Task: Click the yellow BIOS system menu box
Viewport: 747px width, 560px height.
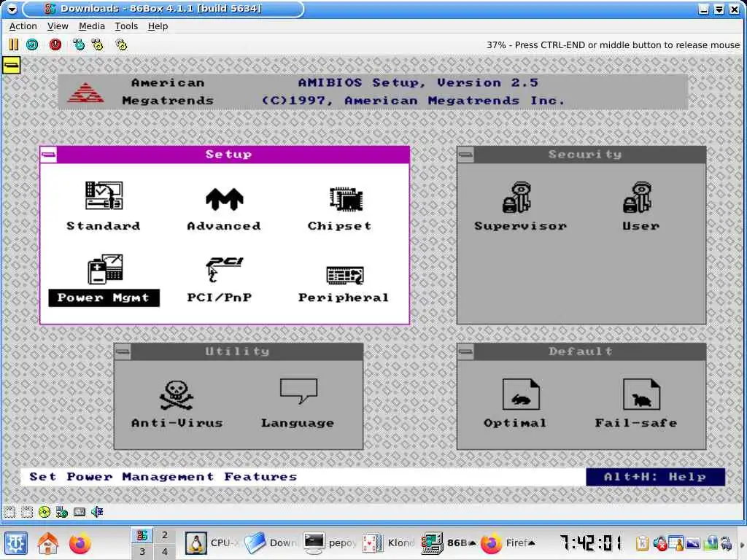Action: tap(12, 65)
